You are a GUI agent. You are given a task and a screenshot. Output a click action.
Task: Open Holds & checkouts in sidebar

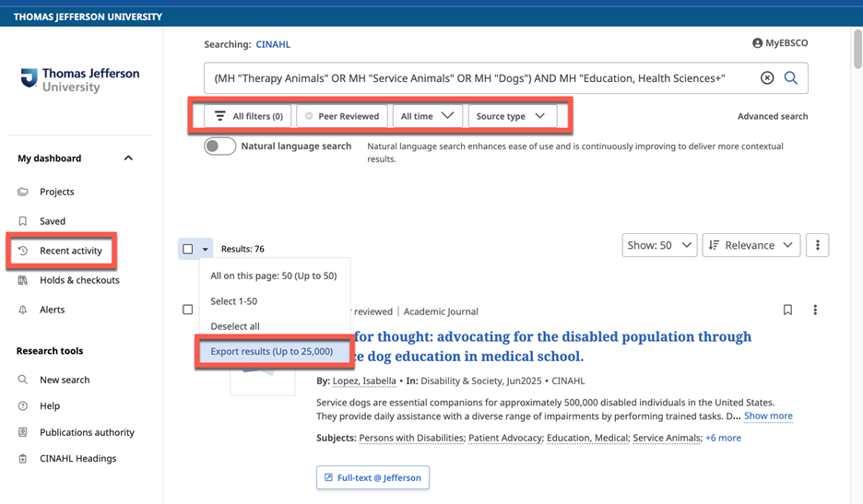(x=79, y=280)
